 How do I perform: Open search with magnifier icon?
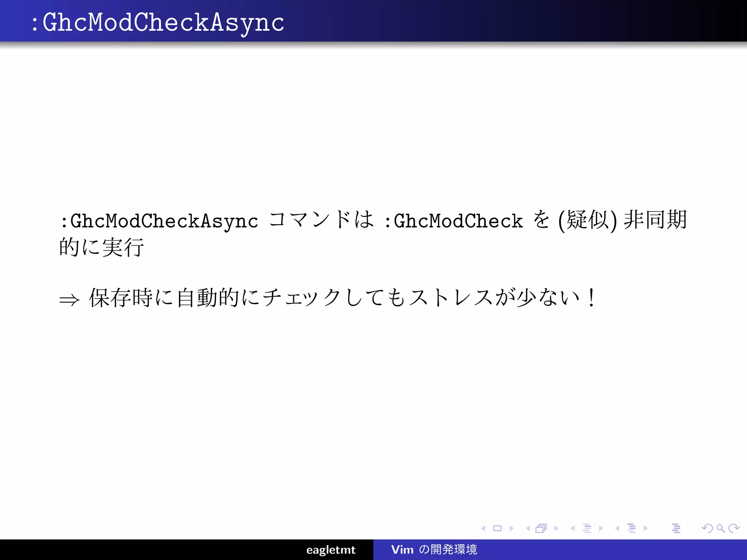point(721,528)
